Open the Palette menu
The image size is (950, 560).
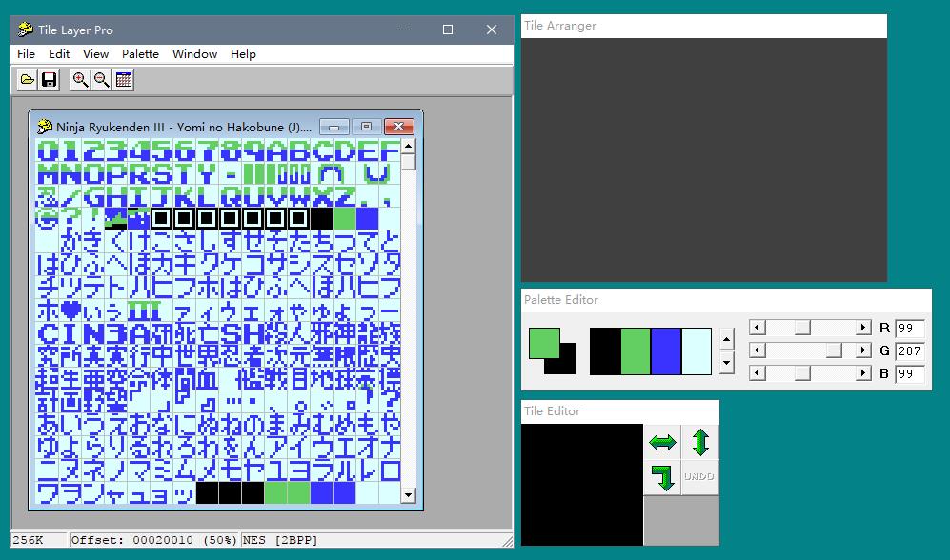tap(140, 54)
